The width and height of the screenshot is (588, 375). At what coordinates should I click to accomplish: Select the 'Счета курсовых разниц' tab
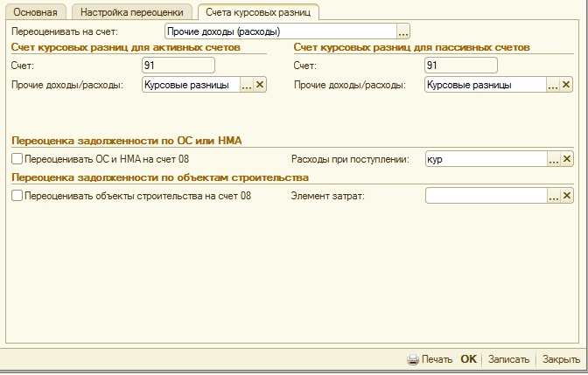point(258,12)
